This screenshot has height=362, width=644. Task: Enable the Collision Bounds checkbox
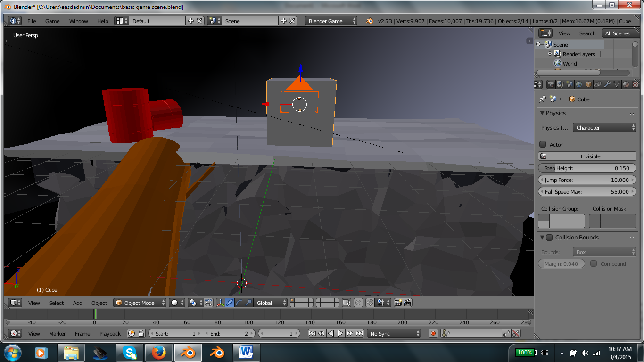point(549,237)
